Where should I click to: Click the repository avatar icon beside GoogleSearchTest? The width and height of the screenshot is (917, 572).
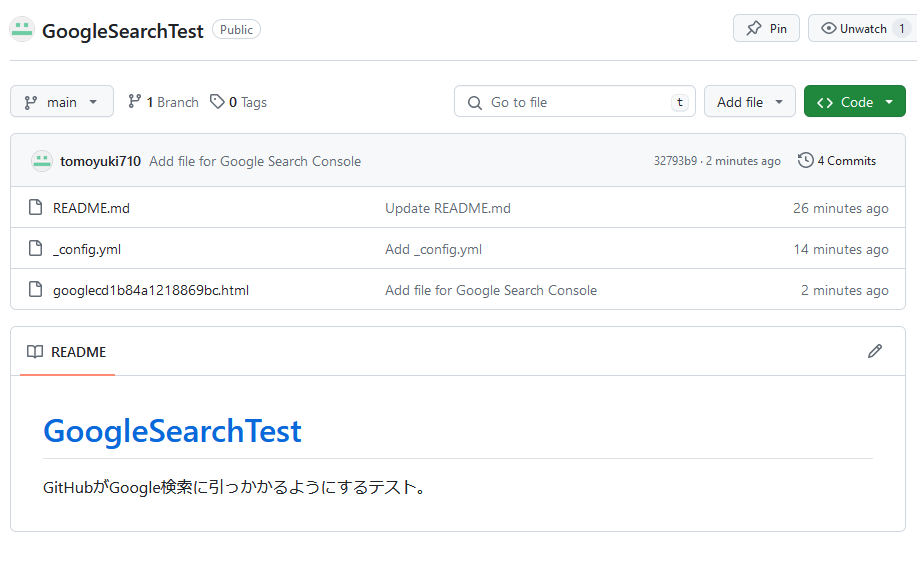tap(22, 29)
